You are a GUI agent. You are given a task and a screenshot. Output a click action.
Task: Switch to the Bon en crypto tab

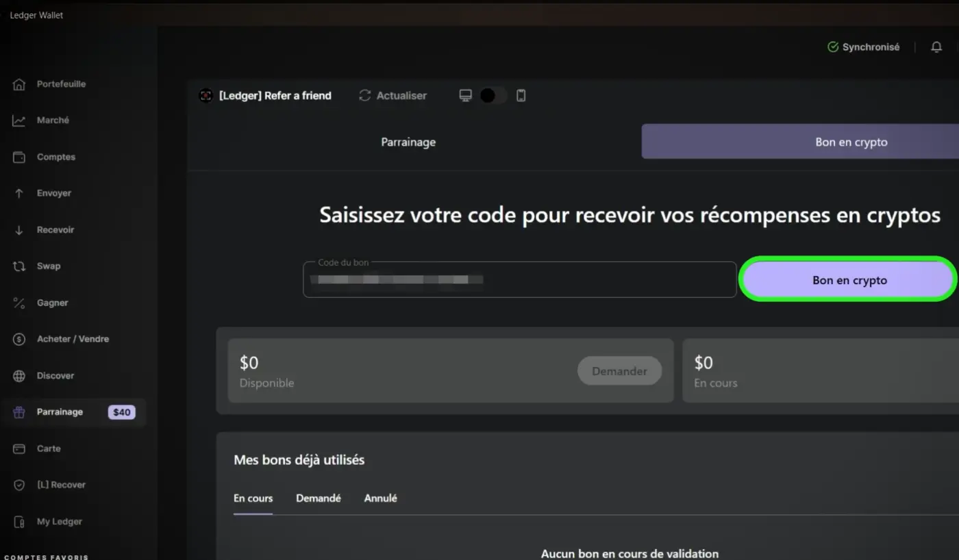coord(851,142)
